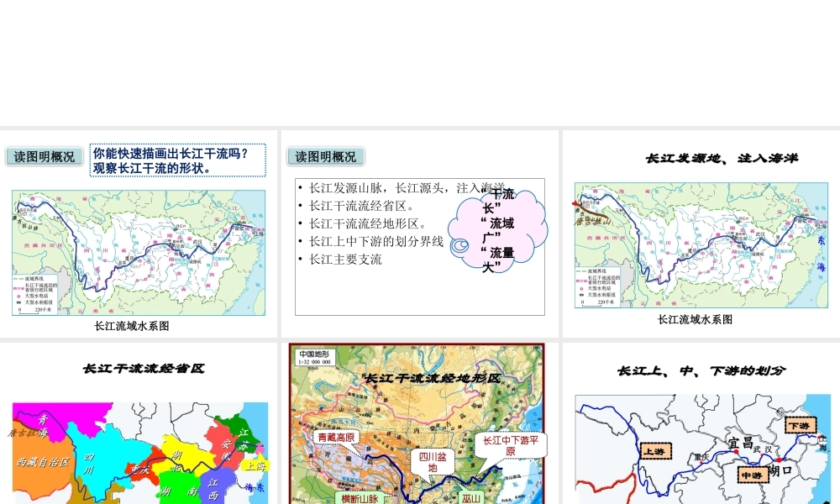Click the 读图明概况 label beside the dotted question box
The image size is (840, 504).
(x=45, y=156)
